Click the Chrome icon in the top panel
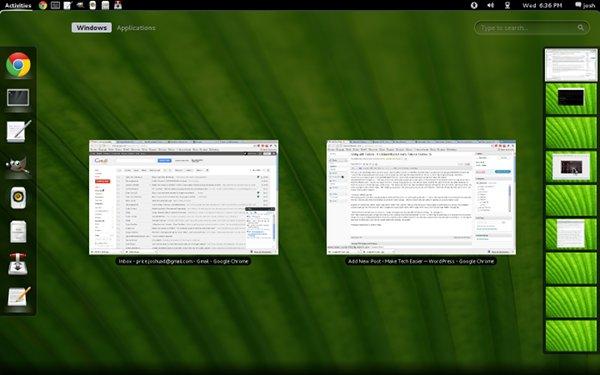This screenshot has height=375, width=600. pyautogui.click(x=43, y=5)
